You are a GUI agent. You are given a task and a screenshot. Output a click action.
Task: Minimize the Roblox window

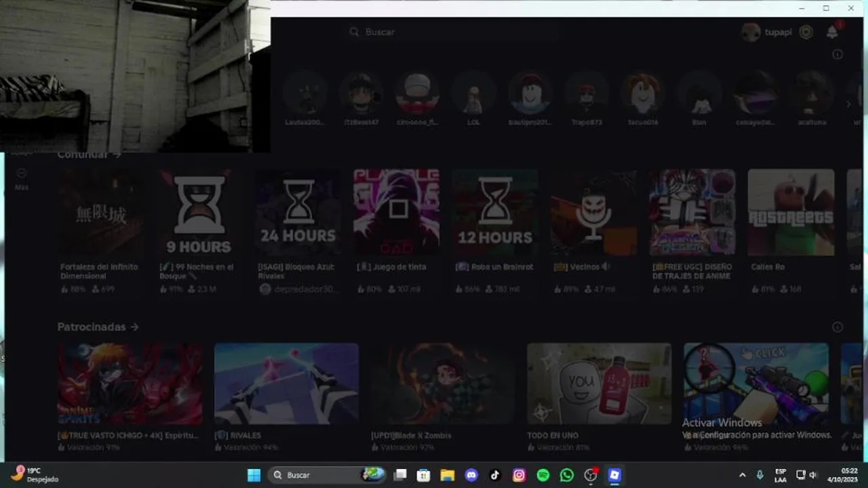(x=802, y=8)
